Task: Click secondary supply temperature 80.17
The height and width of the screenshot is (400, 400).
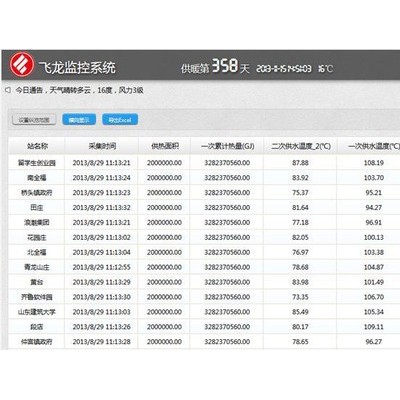Action: coord(300,327)
